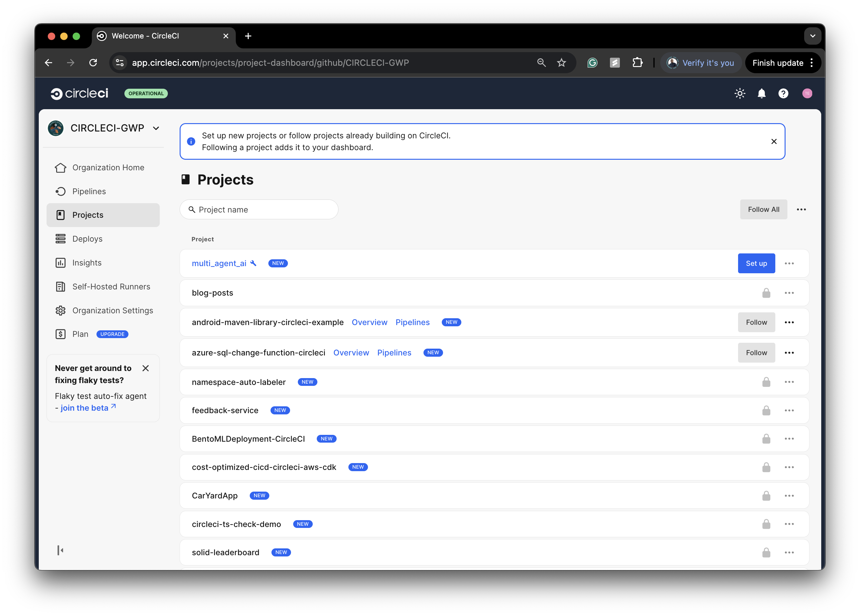Open the ellipsis menu on feedback-service row
Screen dimensions: 860x616
(x=790, y=410)
